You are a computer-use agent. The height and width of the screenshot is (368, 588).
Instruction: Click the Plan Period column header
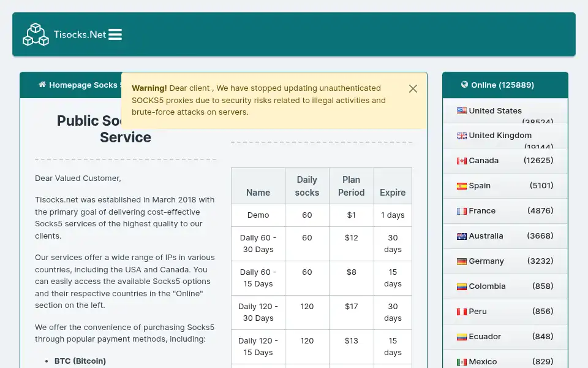point(351,186)
